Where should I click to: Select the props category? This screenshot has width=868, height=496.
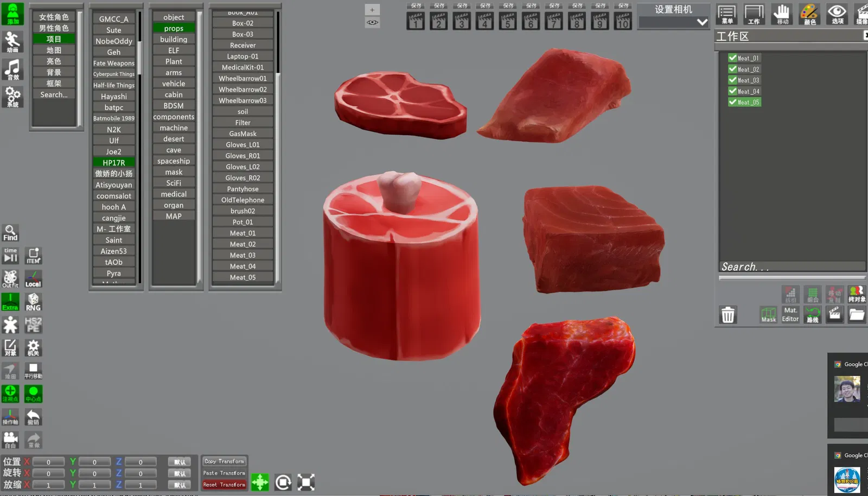(174, 28)
